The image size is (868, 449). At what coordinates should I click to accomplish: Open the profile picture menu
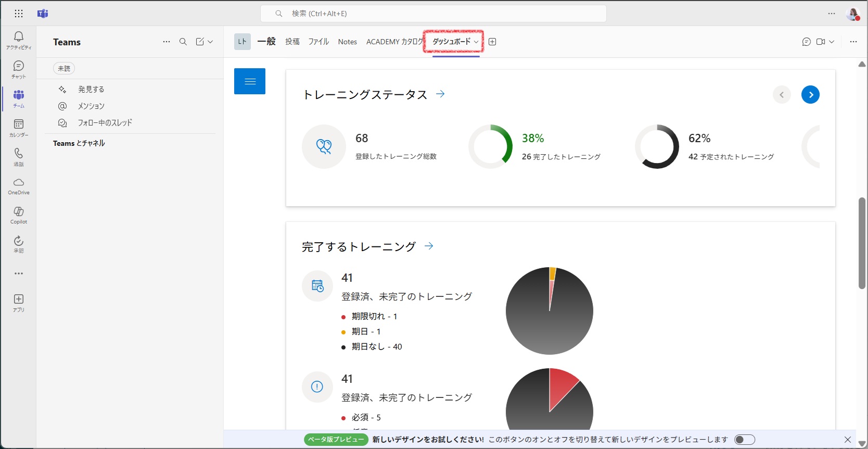point(853,14)
